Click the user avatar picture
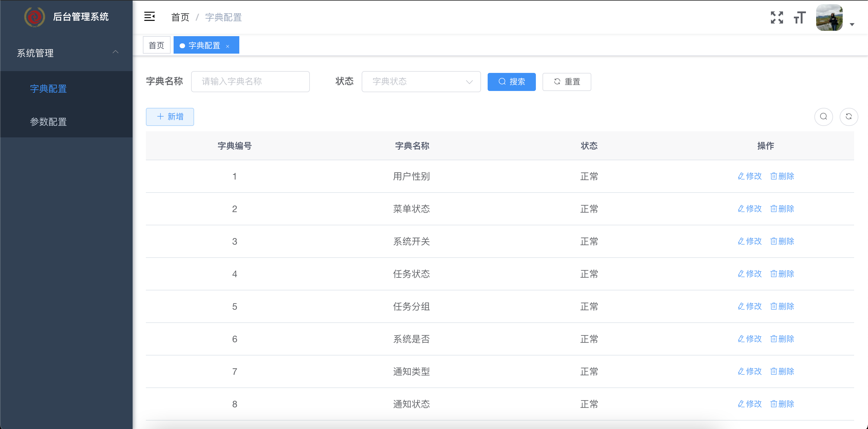Image resolution: width=868 pixels, height=429 pixels. click(829, 17)
